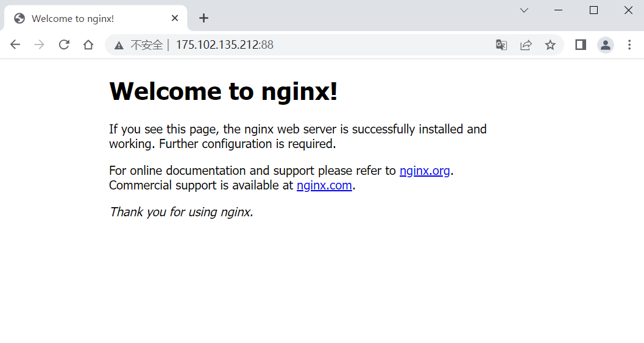Open the nginx.org link

tap(425, 171)
